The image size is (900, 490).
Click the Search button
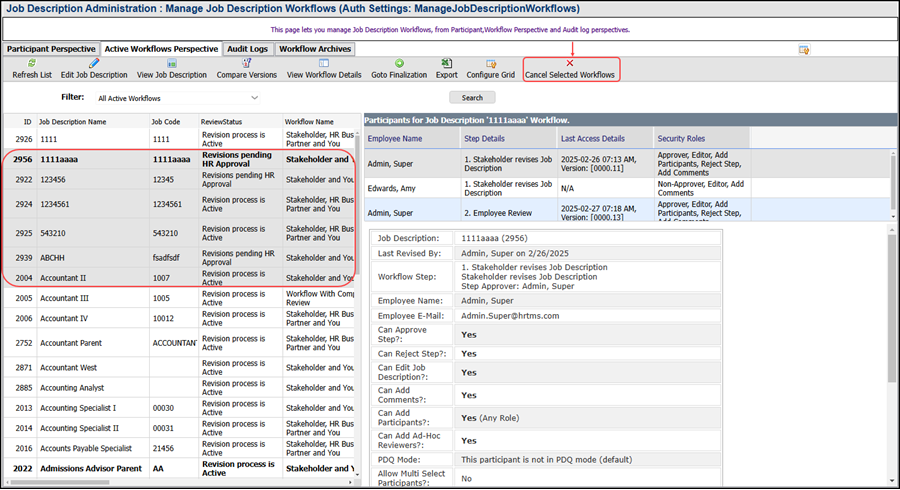pyautogui.click(x=472, y=98)
